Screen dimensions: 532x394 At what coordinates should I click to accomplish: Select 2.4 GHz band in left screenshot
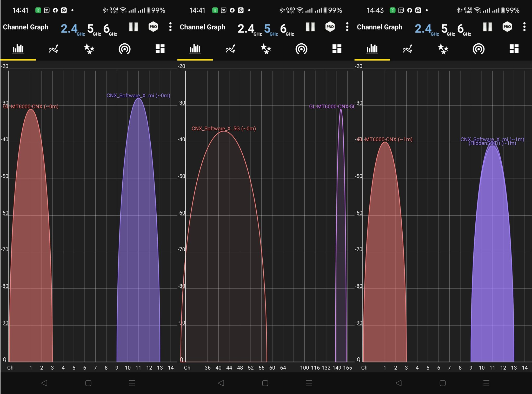pos(73,29)
